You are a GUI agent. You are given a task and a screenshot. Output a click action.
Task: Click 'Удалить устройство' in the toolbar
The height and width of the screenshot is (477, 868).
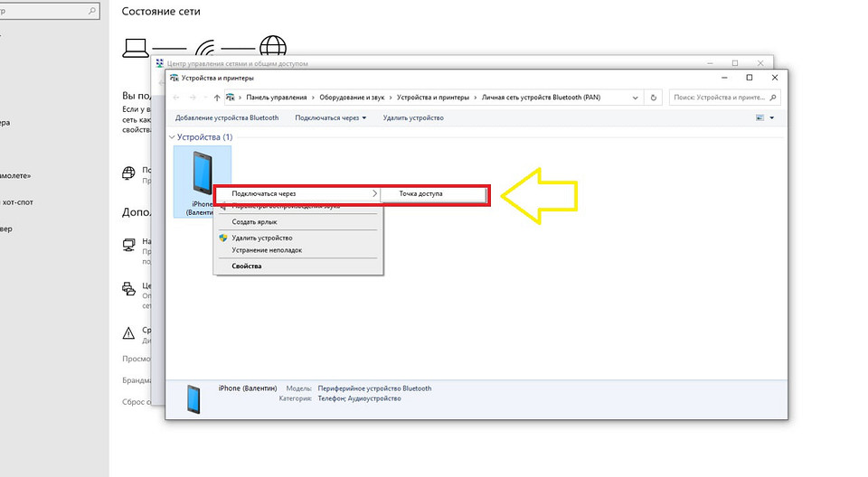(413, 118)
